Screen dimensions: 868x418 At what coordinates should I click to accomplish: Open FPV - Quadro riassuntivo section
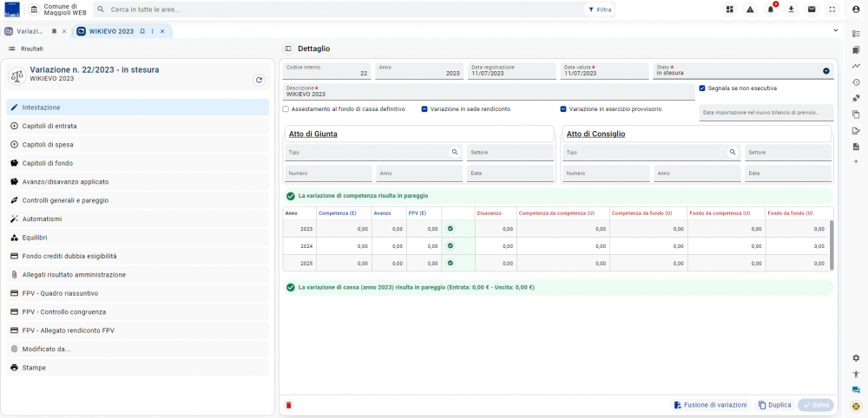138,293
